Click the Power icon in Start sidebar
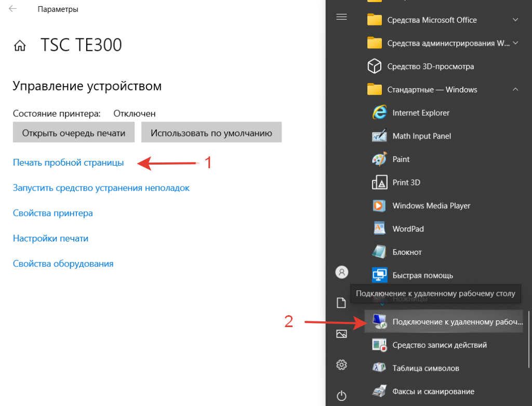Image resolution: width=532 pixels, height=406 pixels. [341, 396]
